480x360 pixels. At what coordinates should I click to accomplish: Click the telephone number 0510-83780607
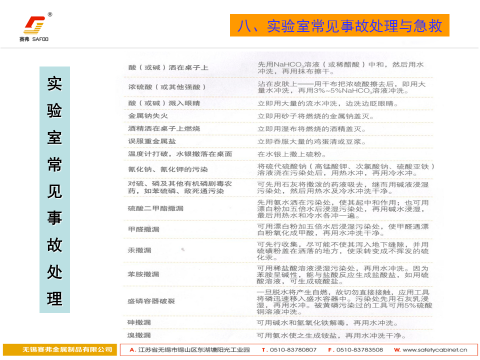tap(289, 350)
